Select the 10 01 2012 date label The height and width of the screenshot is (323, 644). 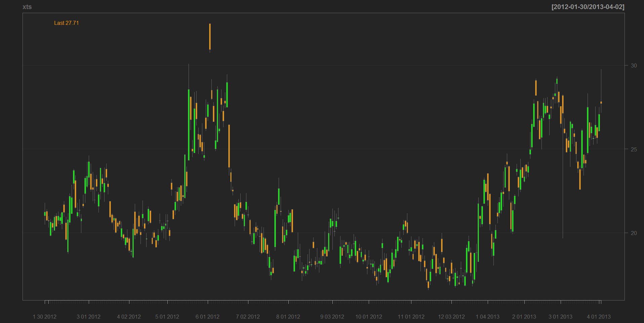[x=369, y=317]
